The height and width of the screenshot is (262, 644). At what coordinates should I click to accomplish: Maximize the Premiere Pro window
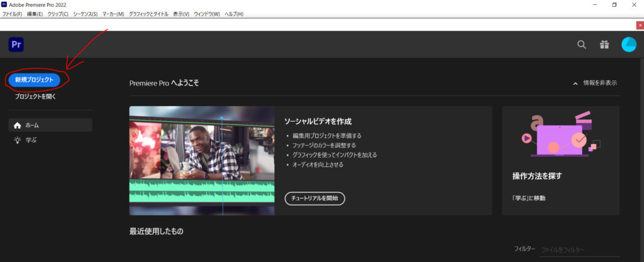[x=614, y=5]
